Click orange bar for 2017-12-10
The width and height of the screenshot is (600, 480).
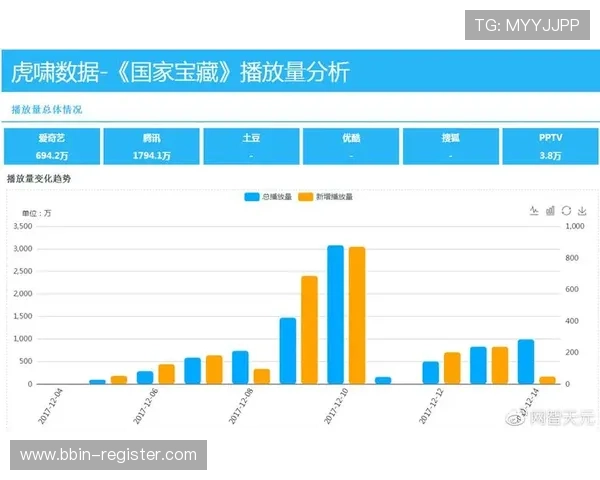coord(357,315)
